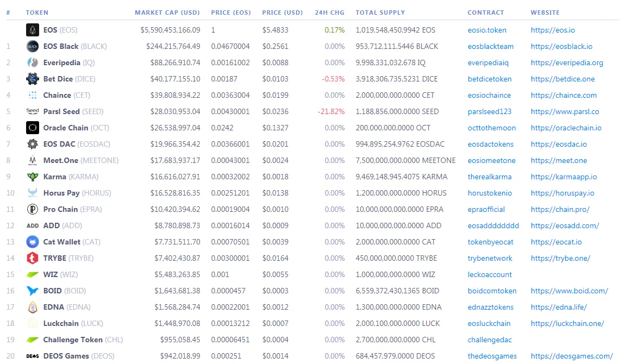
Task: Visit https://chain.pro/ website link
Action: pyautogui.click(x=560, y=209)
